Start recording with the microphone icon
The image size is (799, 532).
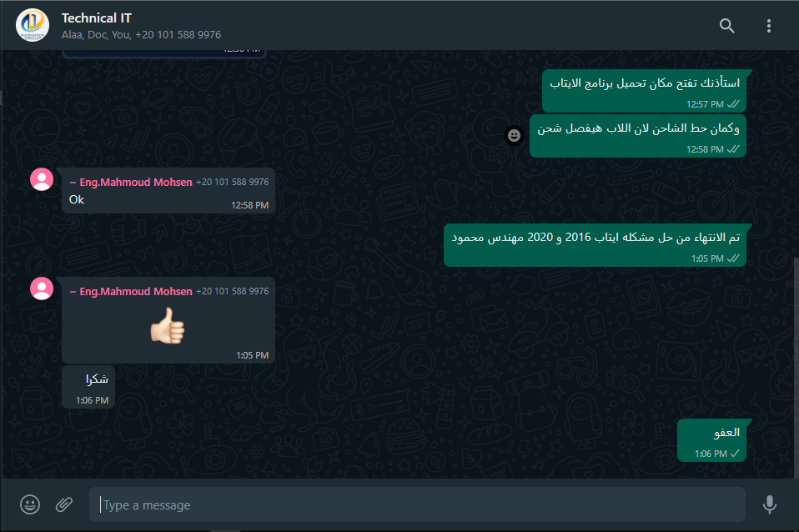tap(770, 504)
